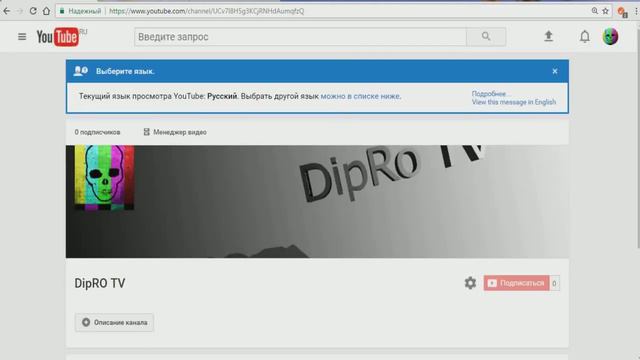Reload the page with refresh icon
640x360 pixels.
tap(33, 11)
